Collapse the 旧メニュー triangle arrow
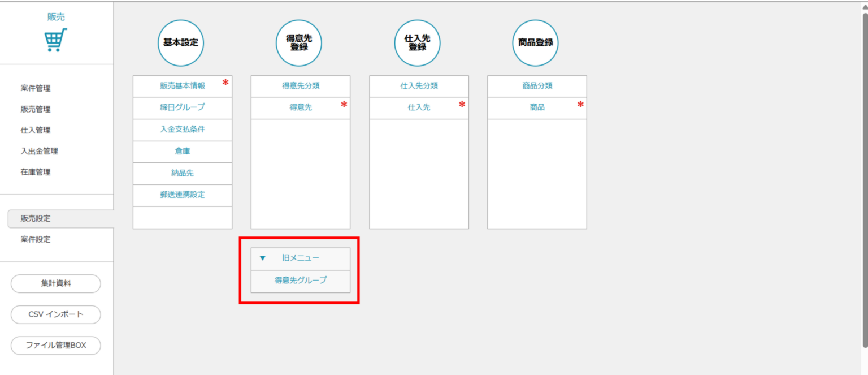868x375 pixels. [x=262, y=258]
